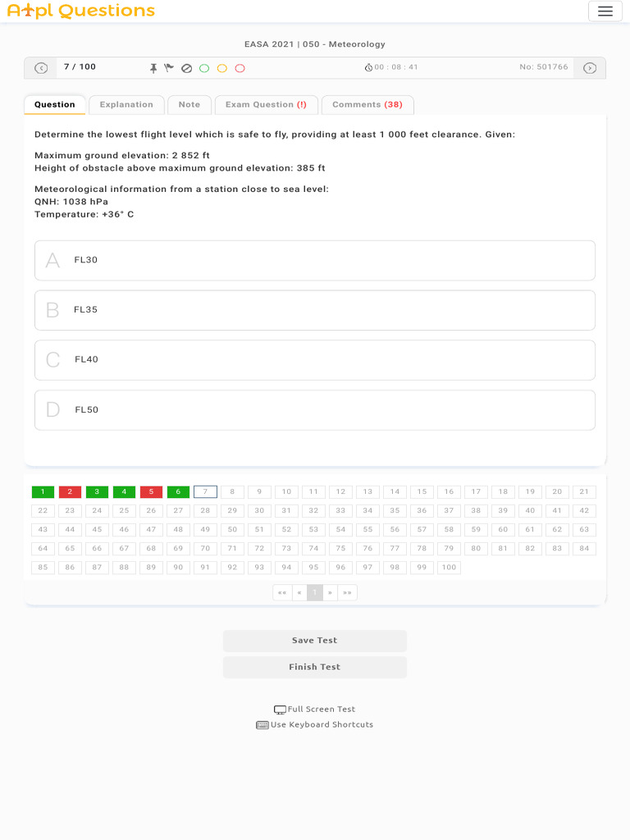
Task: Flag this question
Action: point(169,68)
